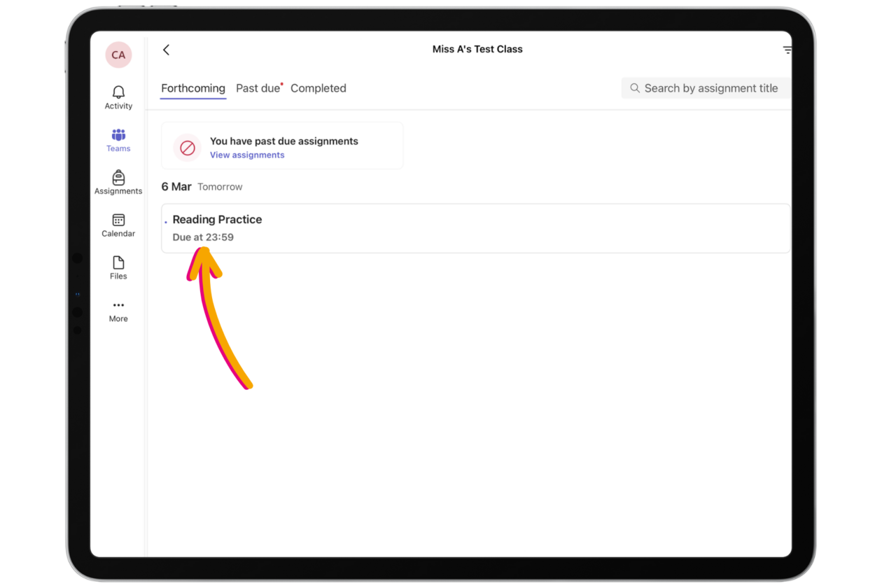
Task: Click the Miss A's Test Class title
Action: (477, 50)
